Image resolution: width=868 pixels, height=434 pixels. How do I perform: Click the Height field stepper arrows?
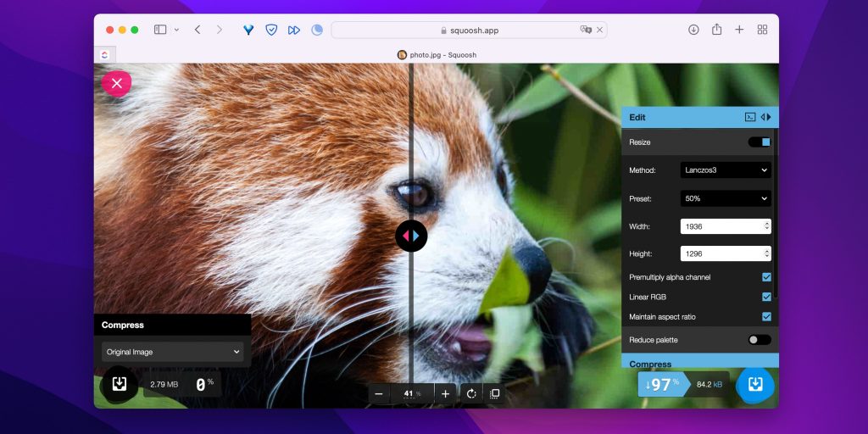pyautogui.click(x=766, y=253)
